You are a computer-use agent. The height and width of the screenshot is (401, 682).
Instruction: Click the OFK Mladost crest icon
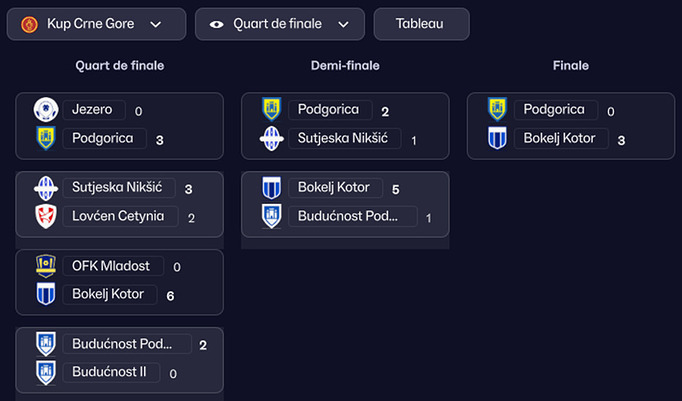[44, 266]
